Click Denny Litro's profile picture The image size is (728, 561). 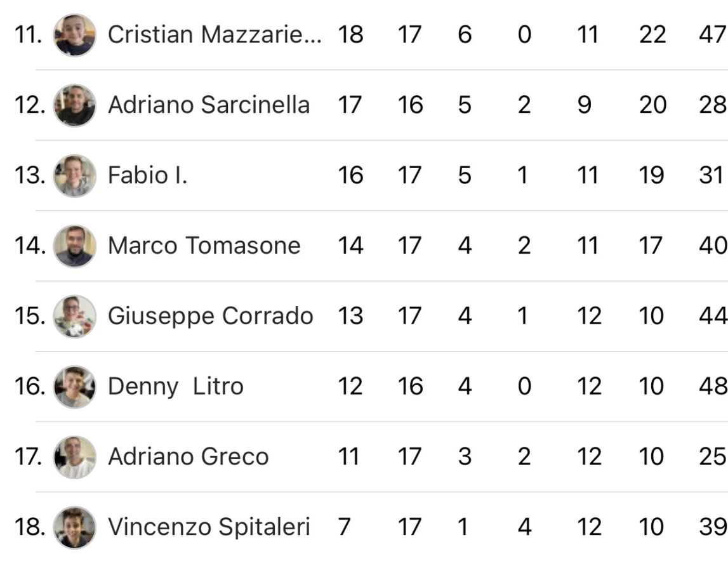(75, 387)
